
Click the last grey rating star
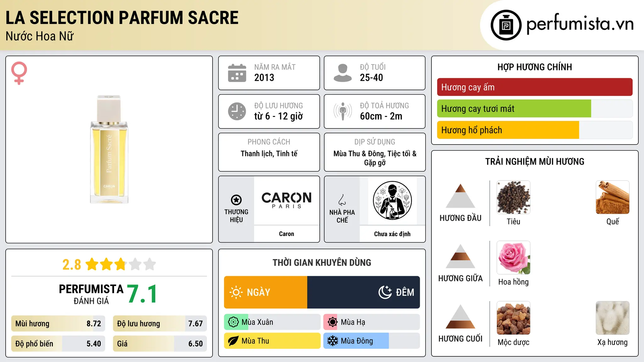(x=150, y=264)
